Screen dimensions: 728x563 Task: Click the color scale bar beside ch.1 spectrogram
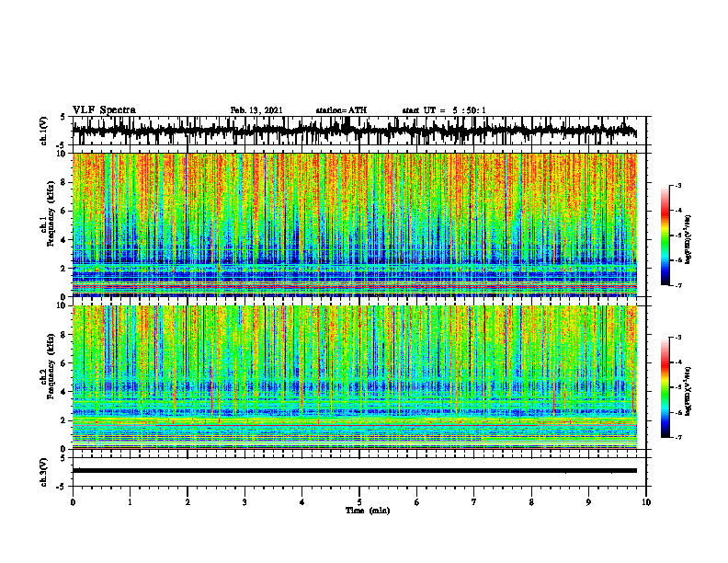665,236
